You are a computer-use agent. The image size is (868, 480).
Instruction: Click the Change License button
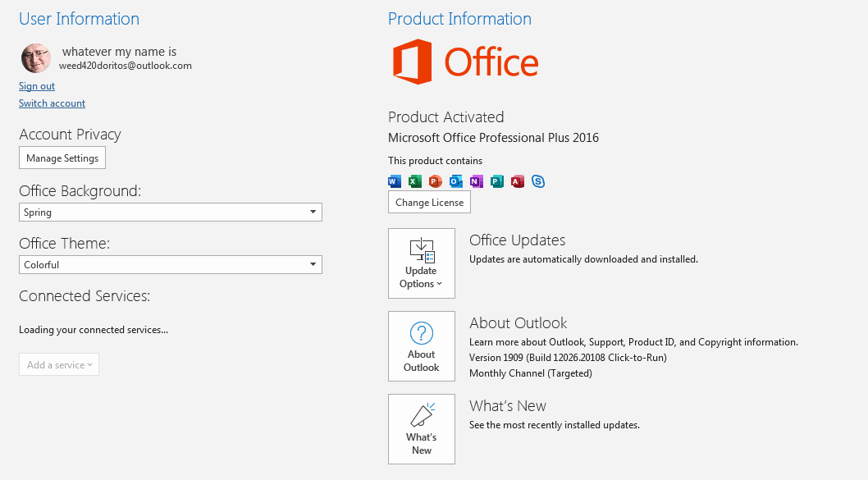coord(430,202)
